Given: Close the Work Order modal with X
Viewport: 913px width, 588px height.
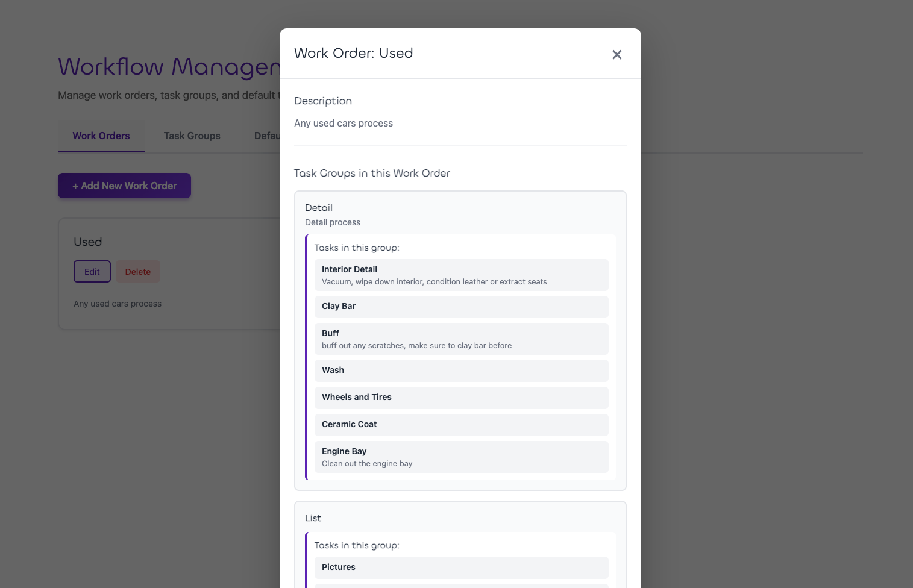Looking at the screenshot, I should pos(617,55).
